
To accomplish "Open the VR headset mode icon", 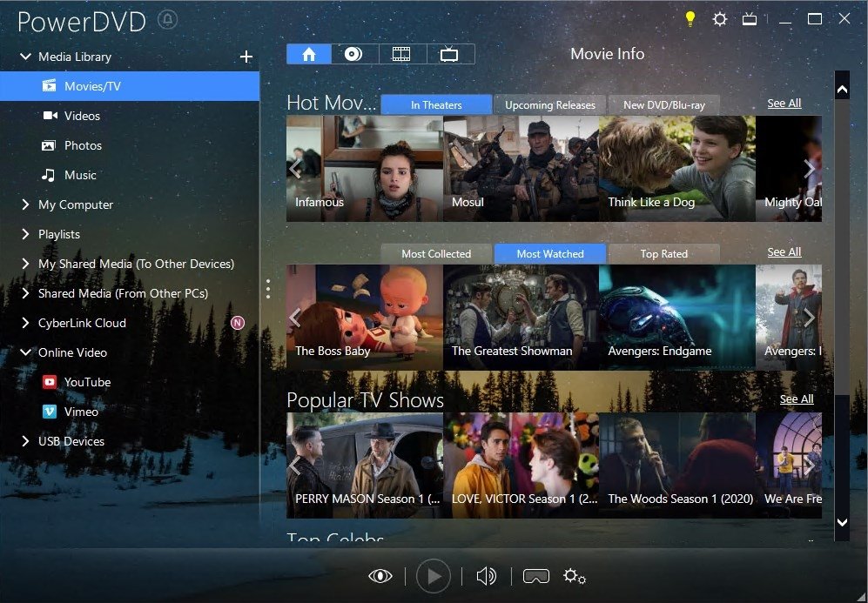I will pyautogui.click(x=535, y=576).
